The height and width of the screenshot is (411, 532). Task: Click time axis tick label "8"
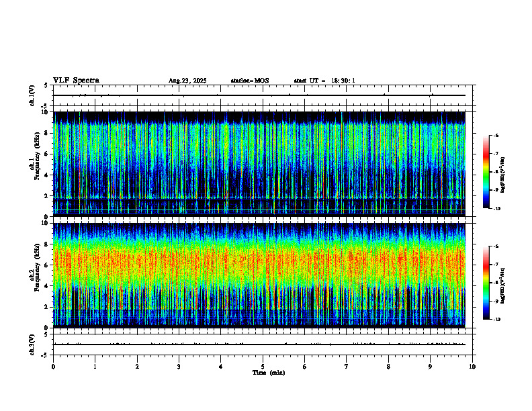[388, 367]
